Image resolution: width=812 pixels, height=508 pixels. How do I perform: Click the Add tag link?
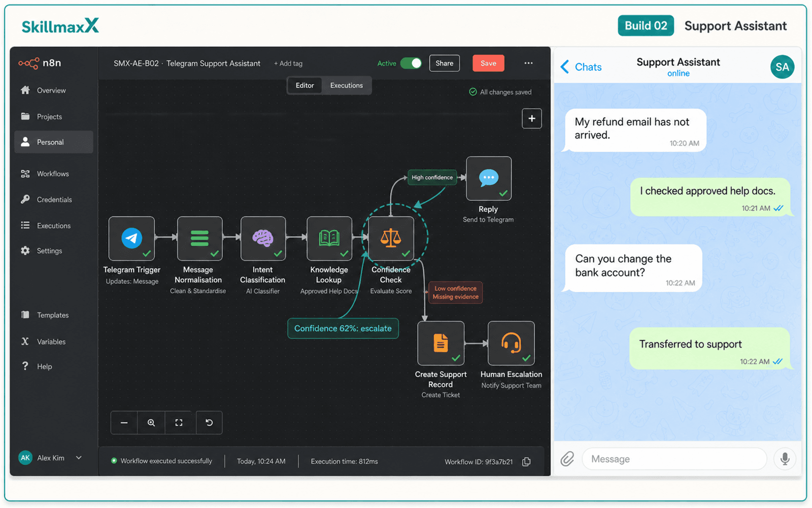[288, 63]
